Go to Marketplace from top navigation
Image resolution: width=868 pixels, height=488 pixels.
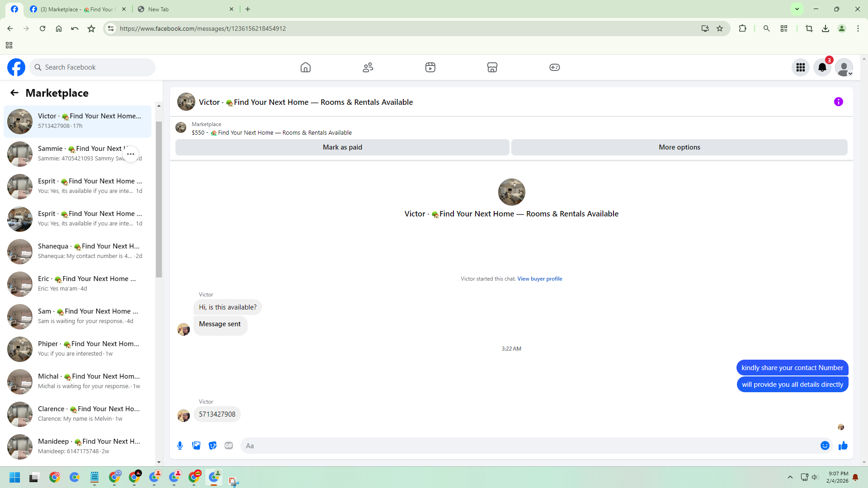tap(492, 67)
